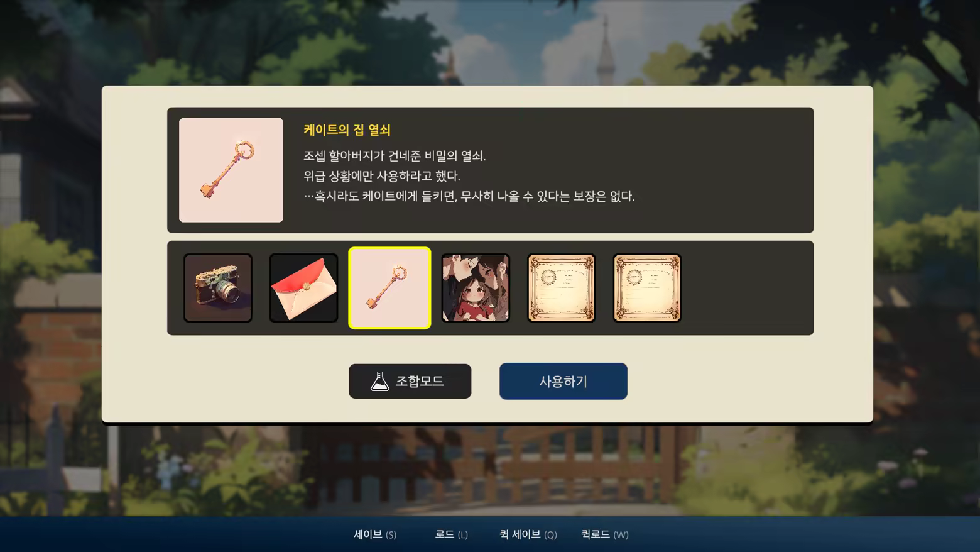Open the 로드 (L) load menu

coord(451,534)
